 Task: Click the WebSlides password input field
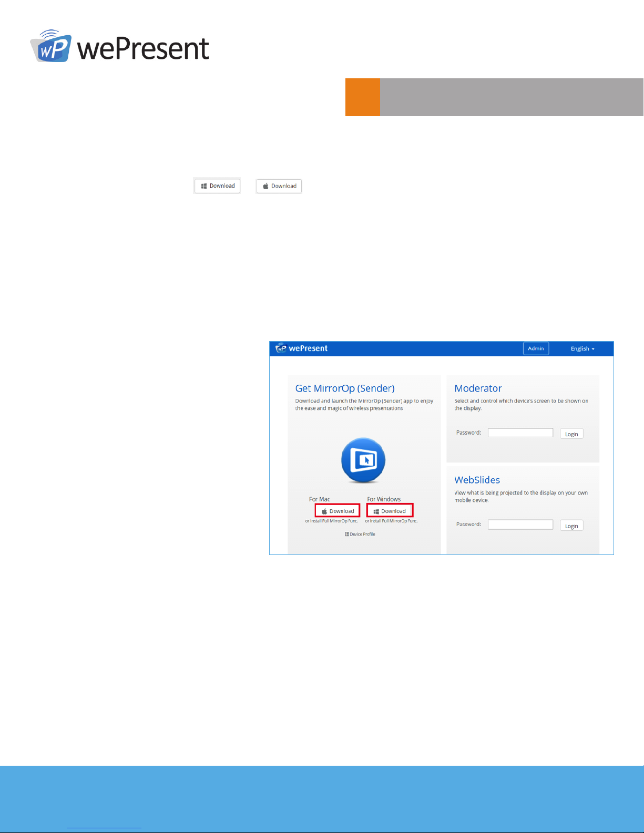point(520,525)
